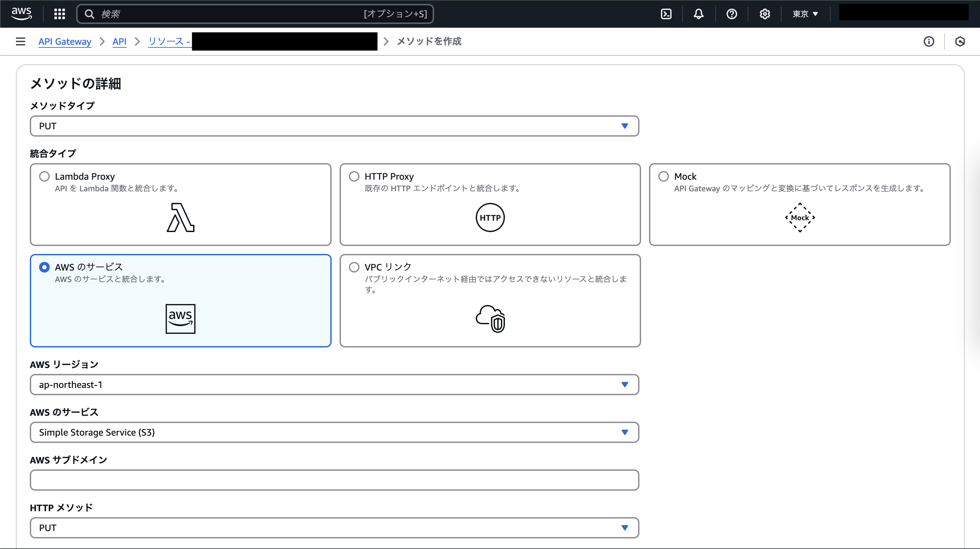Click the Lambda Proxy description text
This screenshot has width=980, height=549.
click(117, 188)
